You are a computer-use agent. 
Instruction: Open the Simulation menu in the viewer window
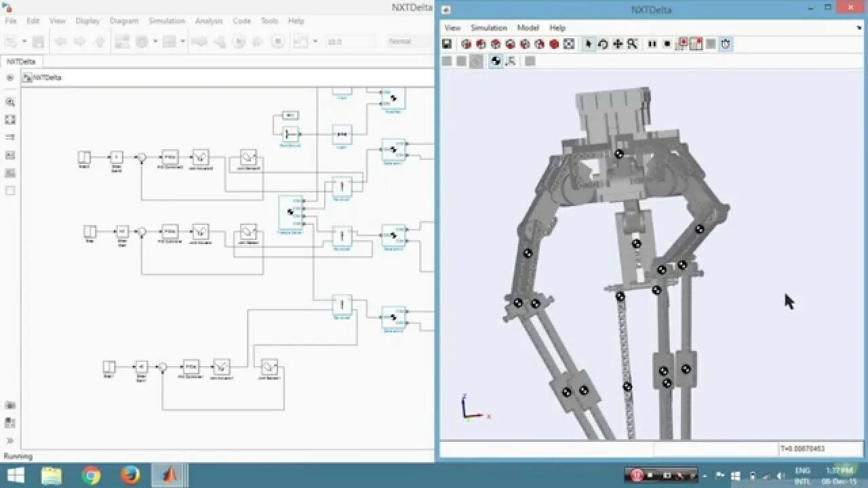coord(489,28)
